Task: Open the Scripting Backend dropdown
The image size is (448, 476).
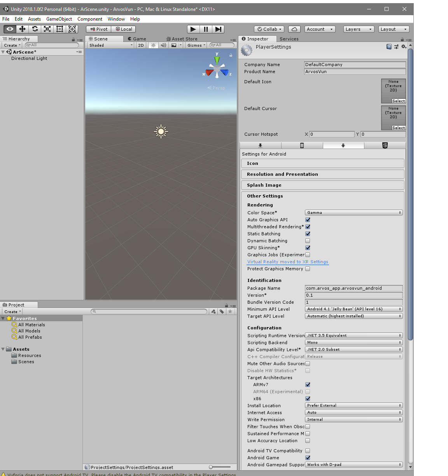Action: pos(353,342)
